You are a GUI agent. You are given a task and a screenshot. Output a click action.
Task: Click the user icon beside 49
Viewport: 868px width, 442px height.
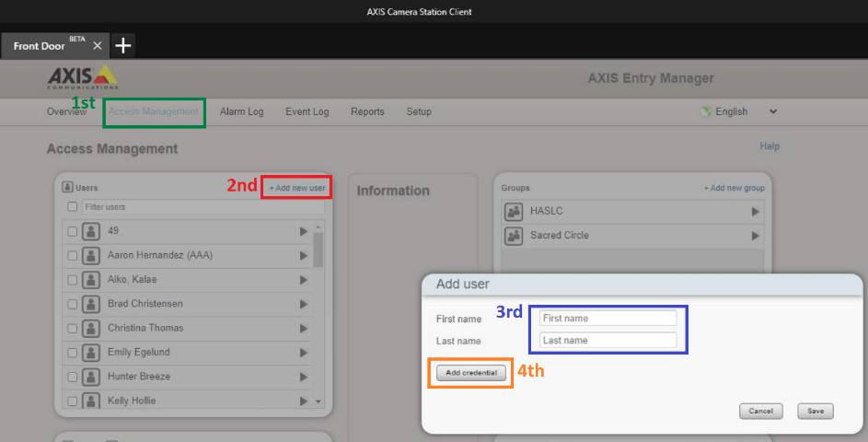(91, 231)
